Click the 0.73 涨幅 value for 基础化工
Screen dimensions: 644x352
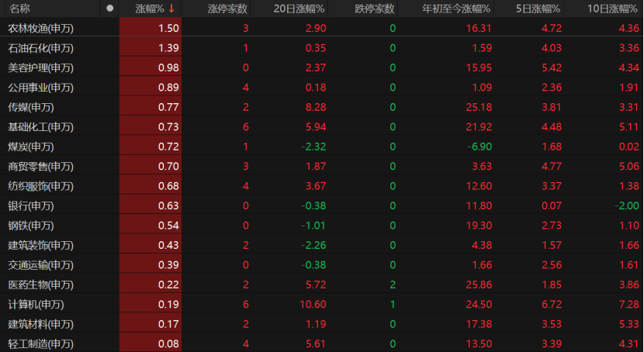[x=168, y=127]
